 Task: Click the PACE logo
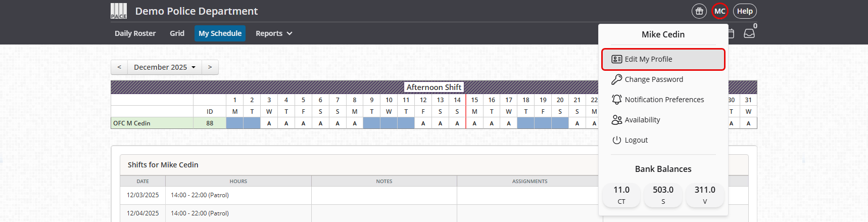click(x=119, y=11)
